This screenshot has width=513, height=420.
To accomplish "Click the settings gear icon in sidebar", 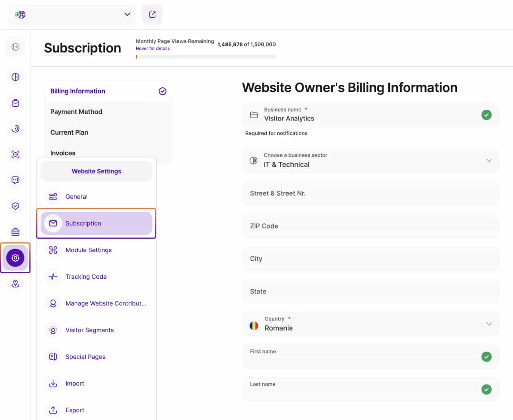I will pyautogui.click(x=15, y=258).
